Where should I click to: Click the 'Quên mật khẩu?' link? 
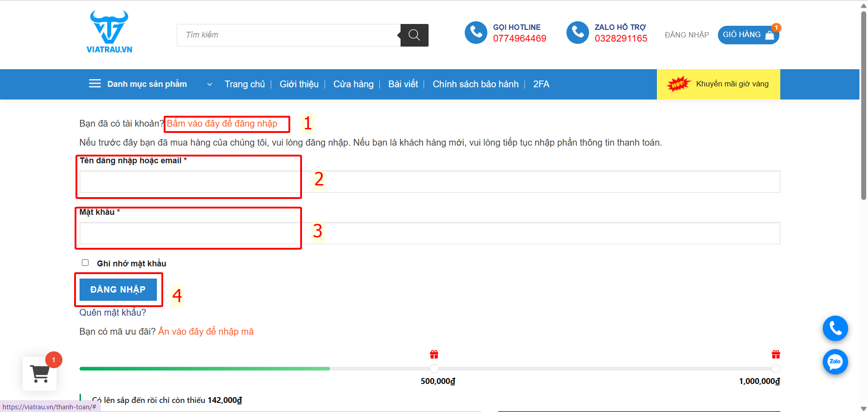click(113, 313)
